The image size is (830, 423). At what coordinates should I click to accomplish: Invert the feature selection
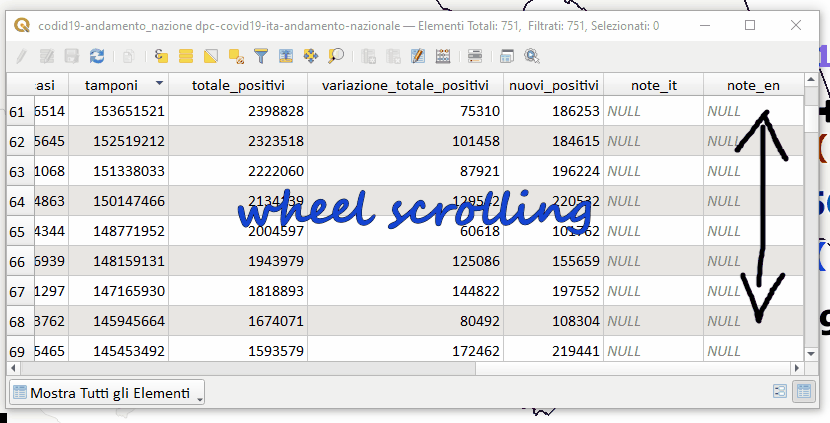click(211, 57)
